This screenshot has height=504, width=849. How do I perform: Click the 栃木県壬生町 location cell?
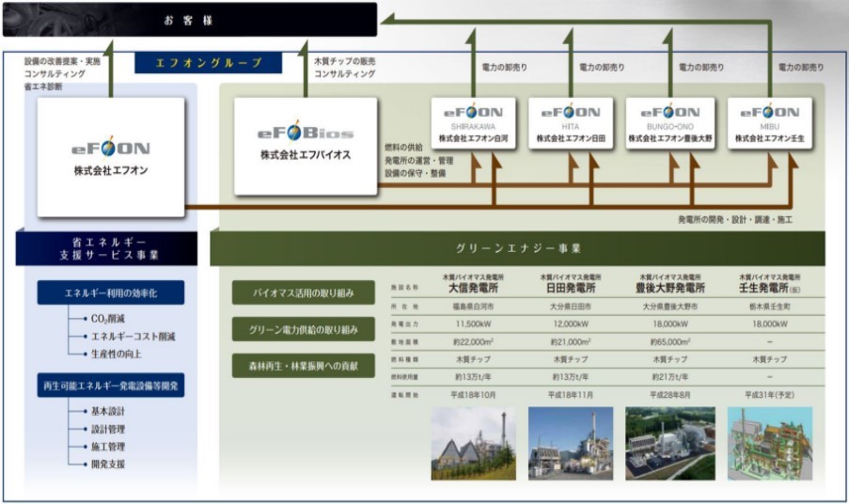coord(769,307)
